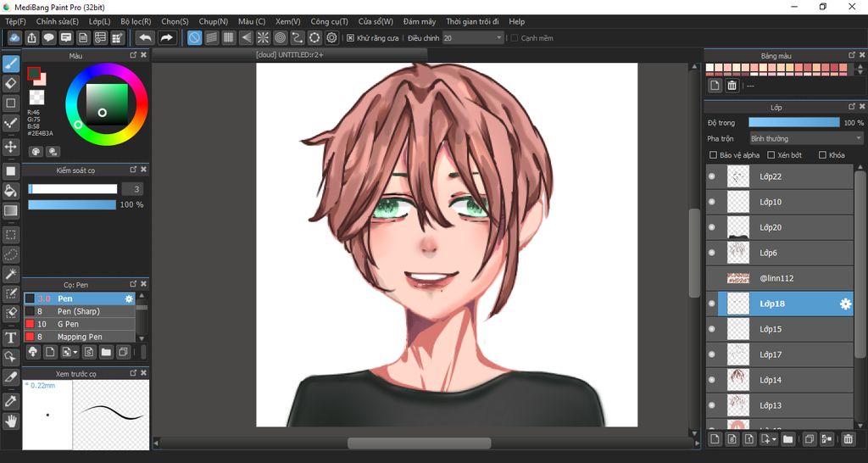This screenshot has width=868, height=463.
Task: Select the Bucket fill tool
Action: pos(10,191)
